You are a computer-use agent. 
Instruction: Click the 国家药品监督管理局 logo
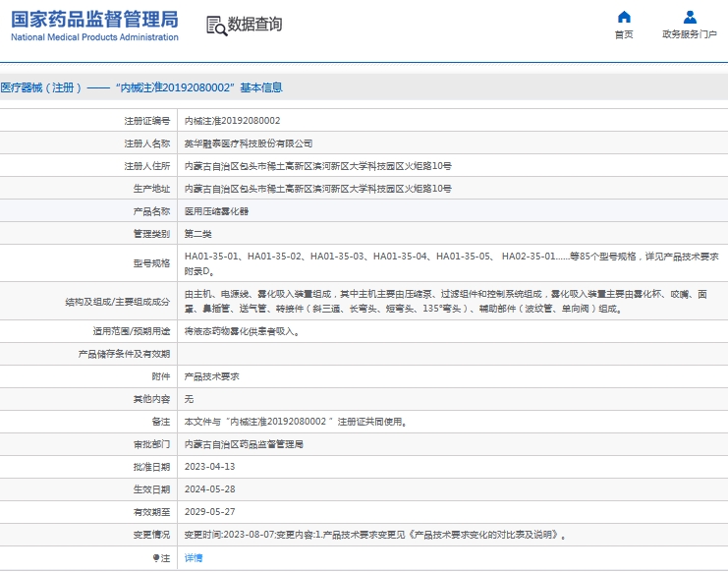pyautogui.click(x=94, y=19)
